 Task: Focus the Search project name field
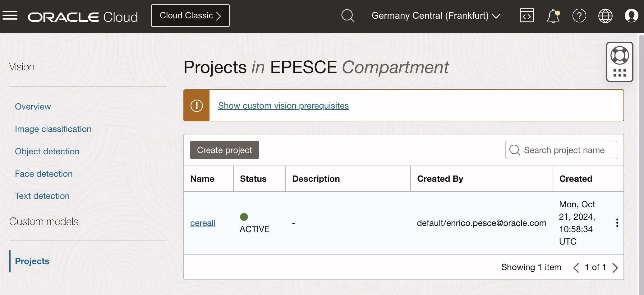click(x=561, y=150)
